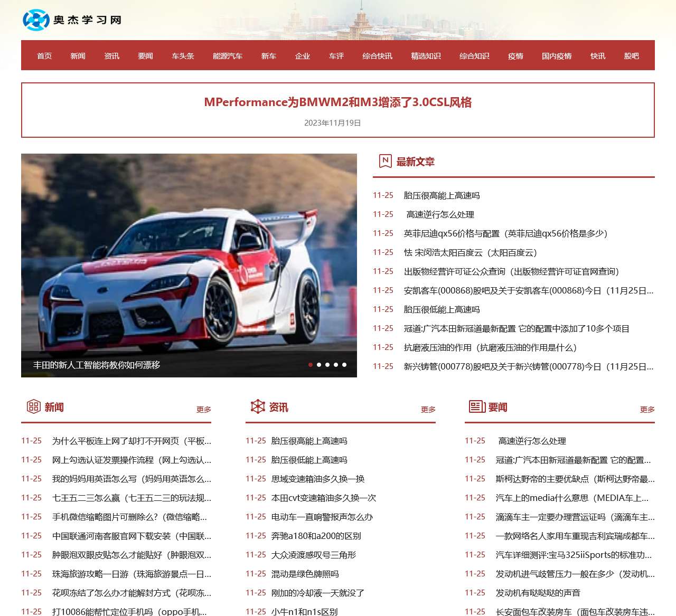Image resolution: width=676 pixels, height=616 pixels.
Task: Go to 快讯 in the navigation bar
Action: click(x=598, y=56)
